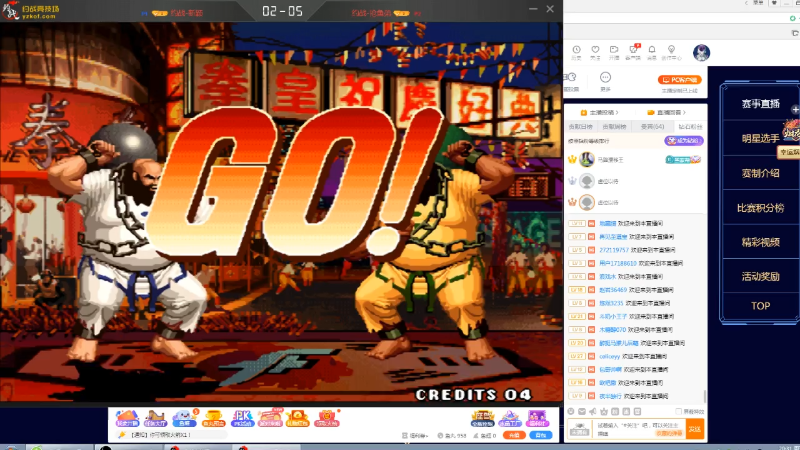The width and height of the screenshot is (800, 450).
Task: Click the plus icon beside 赛事直播
Action: [x=795, y=109]
